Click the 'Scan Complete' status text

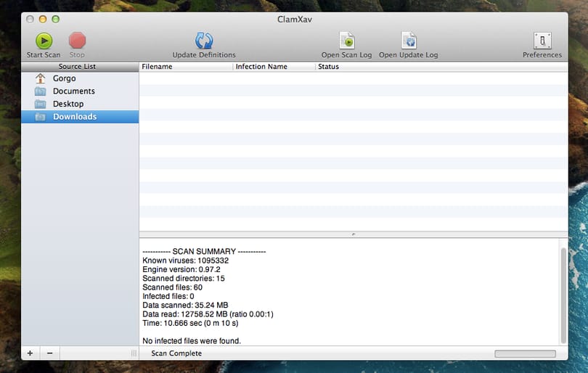click(x=176, y=353)
